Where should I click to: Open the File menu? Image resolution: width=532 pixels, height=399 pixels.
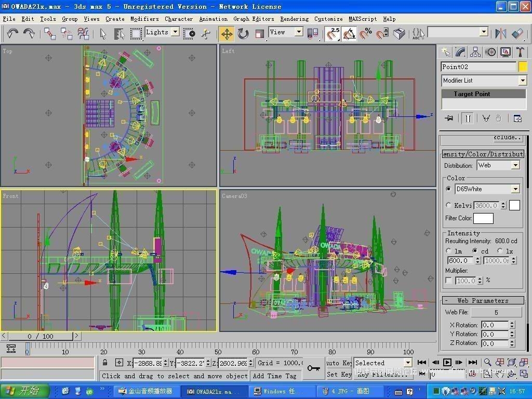tap(9, 19)
